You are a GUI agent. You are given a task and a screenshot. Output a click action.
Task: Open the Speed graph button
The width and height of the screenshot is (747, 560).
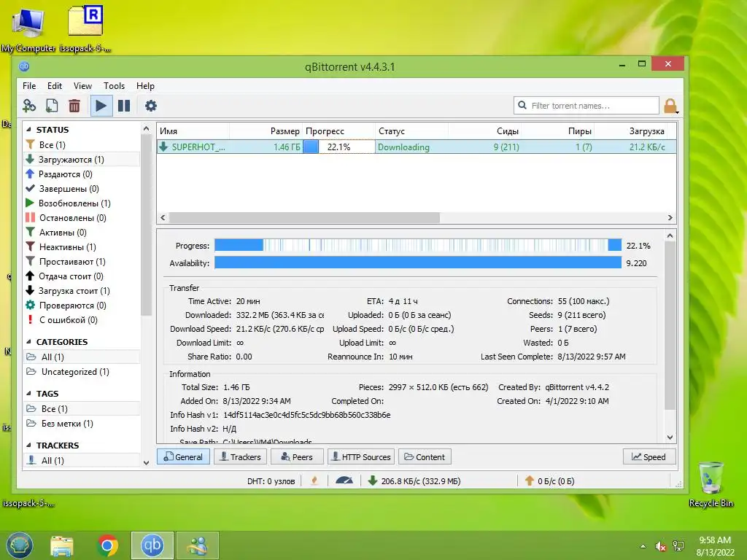coord(649,456)
